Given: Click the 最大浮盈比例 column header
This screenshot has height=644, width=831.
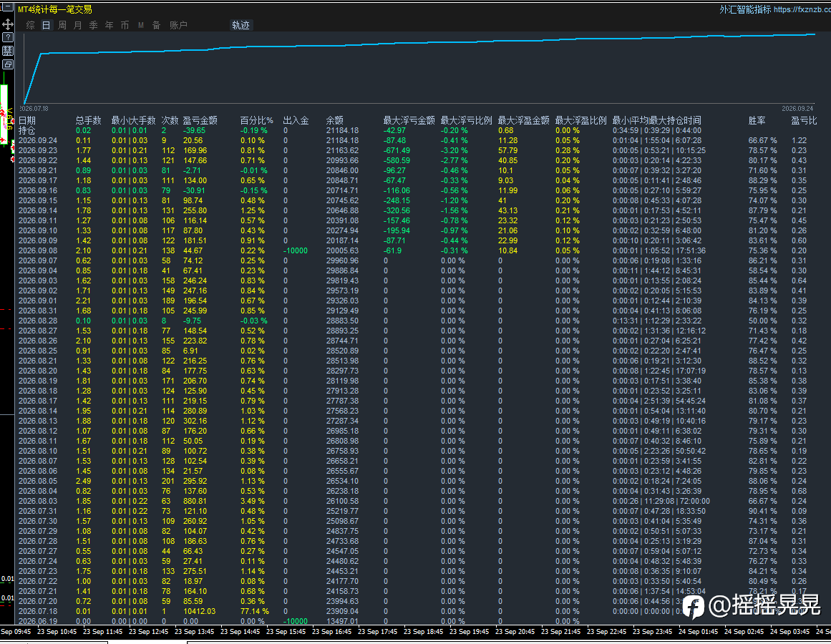Looking at the screenshot, I should [x=580, y=120].
